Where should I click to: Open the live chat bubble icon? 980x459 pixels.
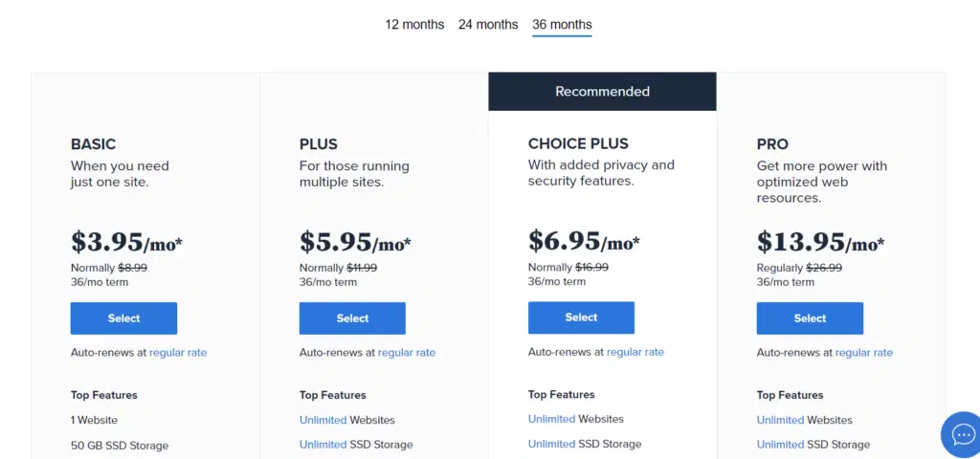960,435
